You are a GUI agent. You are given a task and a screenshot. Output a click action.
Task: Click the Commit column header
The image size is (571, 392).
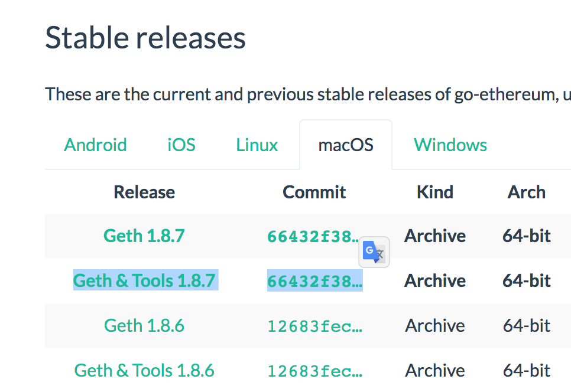(314, 192)
